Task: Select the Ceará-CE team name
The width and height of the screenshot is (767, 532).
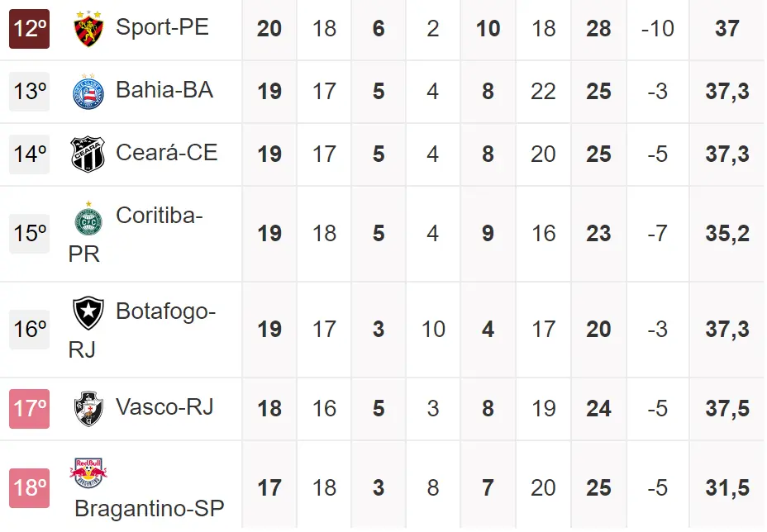Action: click(166, 152)
